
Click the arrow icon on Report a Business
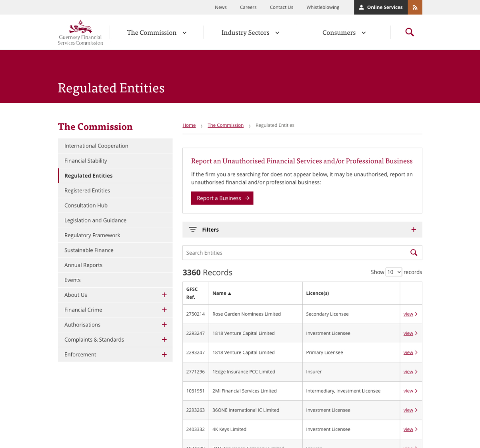coord(247,198)
